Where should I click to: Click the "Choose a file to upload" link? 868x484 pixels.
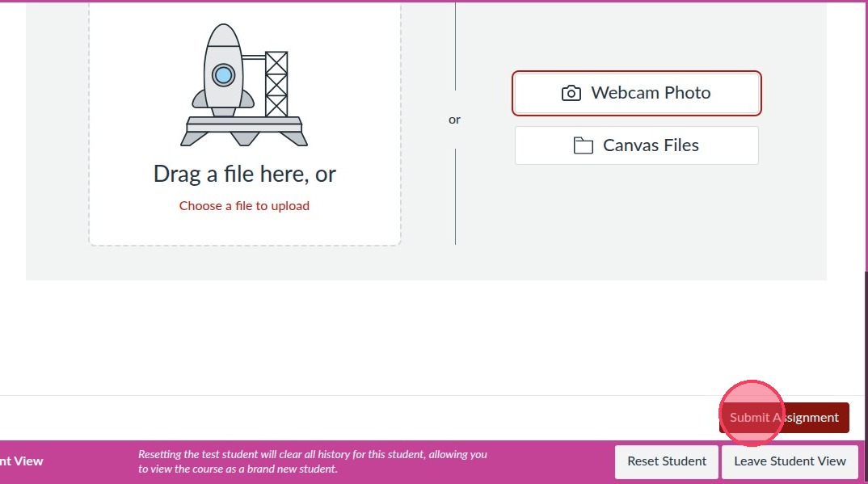[244, 206]
